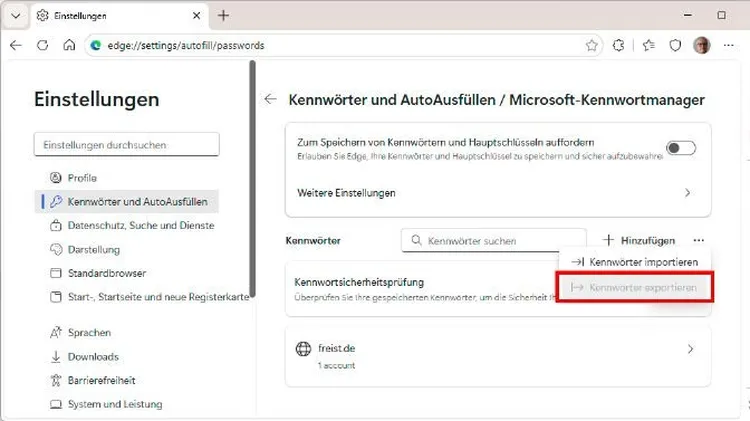
Task: Click the back arrow beside Kennwörter und AutoAusfüllen heading
Action: point(270,100)
